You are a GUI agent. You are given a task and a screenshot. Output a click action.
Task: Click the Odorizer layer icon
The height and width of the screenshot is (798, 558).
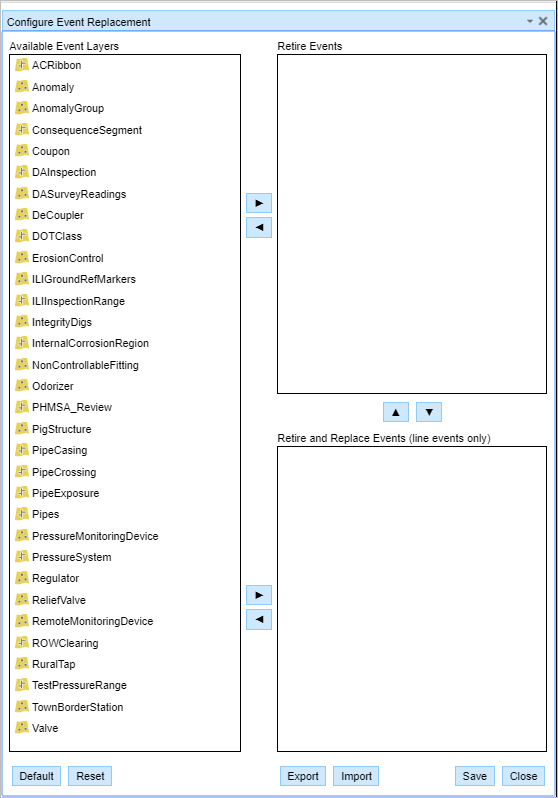[21, 386]
